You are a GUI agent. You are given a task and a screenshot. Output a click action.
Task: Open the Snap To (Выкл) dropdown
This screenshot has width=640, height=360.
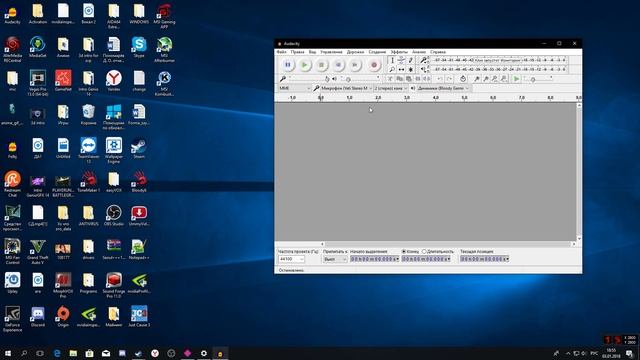pos(335,259)
